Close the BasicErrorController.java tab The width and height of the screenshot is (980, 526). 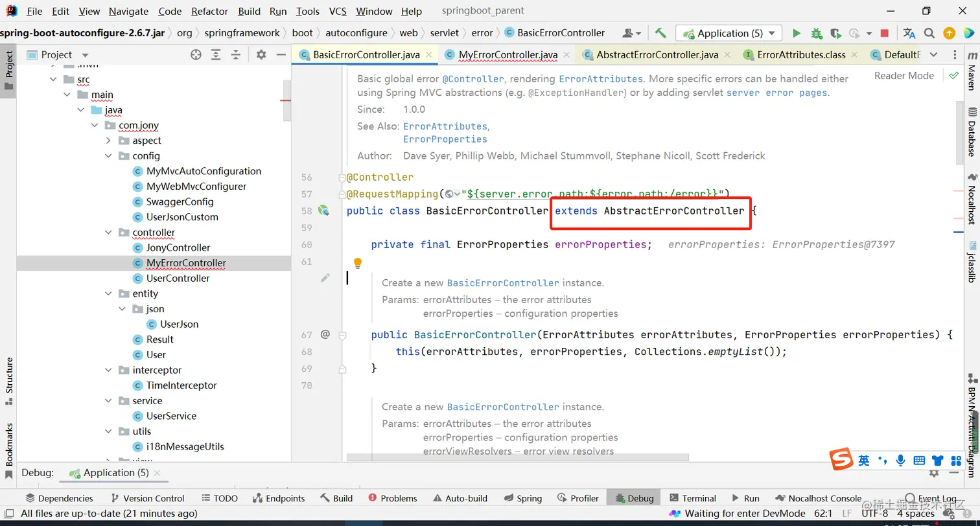point(429,55)
